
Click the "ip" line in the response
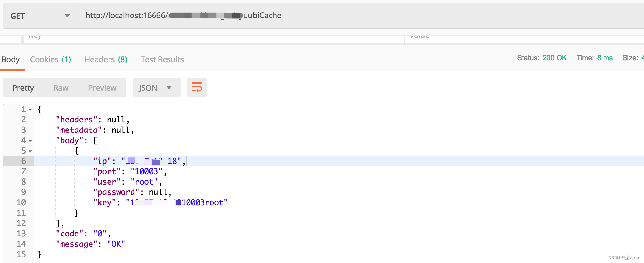[x=139, y=161]
